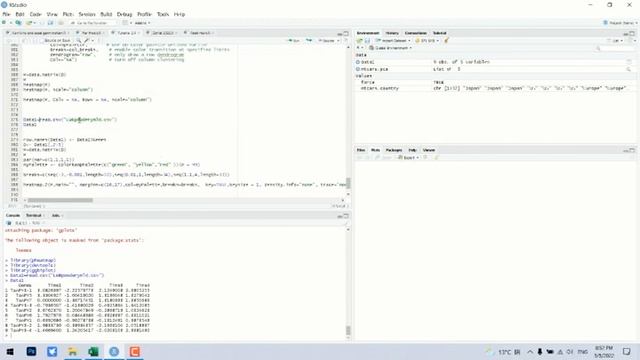
Task: Open RStudio from the taskbar
Action: [x=114, y=351]
